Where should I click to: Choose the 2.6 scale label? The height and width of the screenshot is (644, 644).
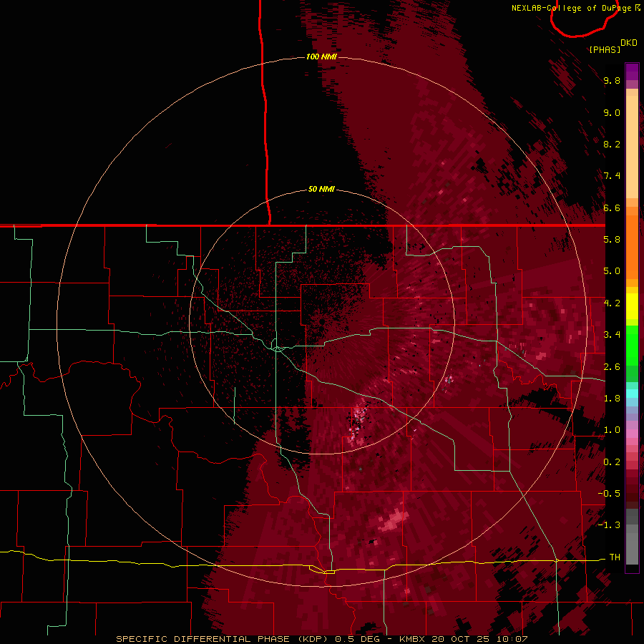[612, 367]
